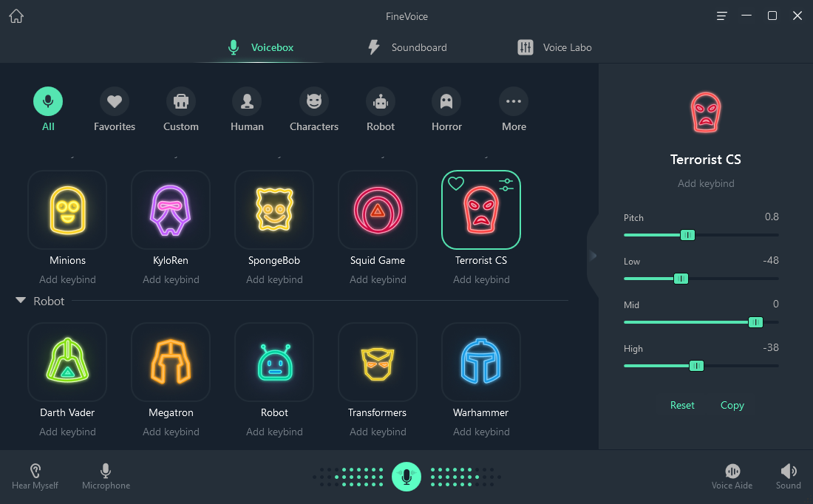Viewport: 813px width, 504px height.
Task: Click the Low value -48
Action: 770,260
